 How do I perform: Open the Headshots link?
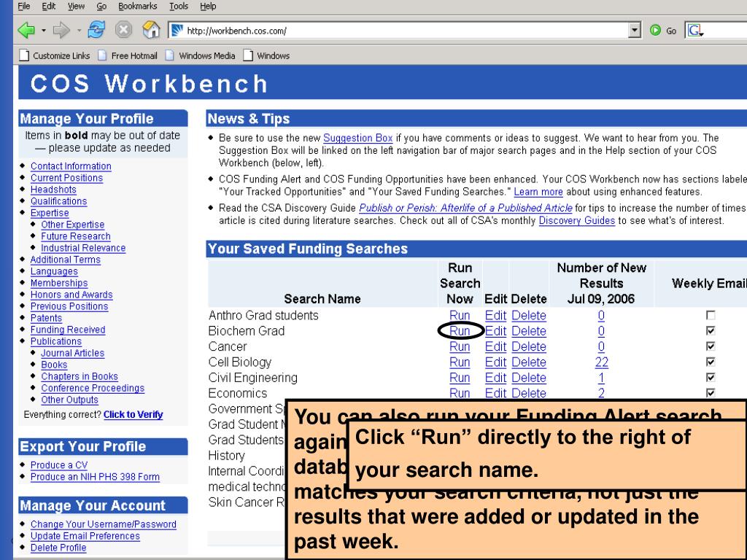coord(53,190)
